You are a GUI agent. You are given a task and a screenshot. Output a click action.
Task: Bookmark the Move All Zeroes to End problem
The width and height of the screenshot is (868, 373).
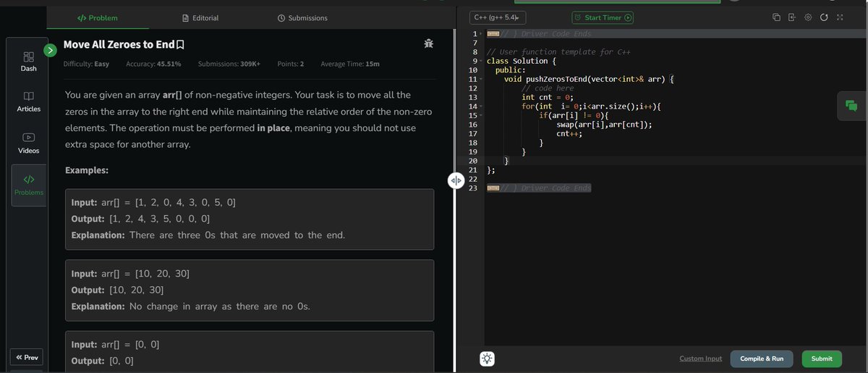[180, 45]
